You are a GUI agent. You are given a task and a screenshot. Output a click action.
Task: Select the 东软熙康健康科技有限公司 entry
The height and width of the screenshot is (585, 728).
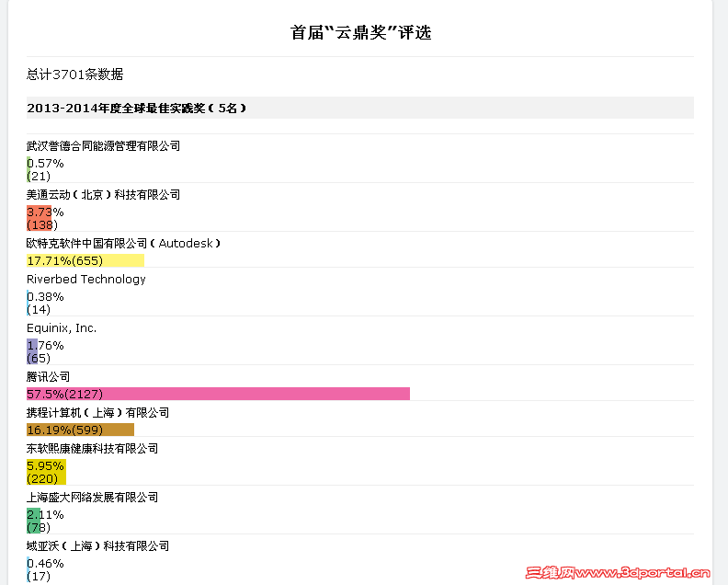pos(93,448)
